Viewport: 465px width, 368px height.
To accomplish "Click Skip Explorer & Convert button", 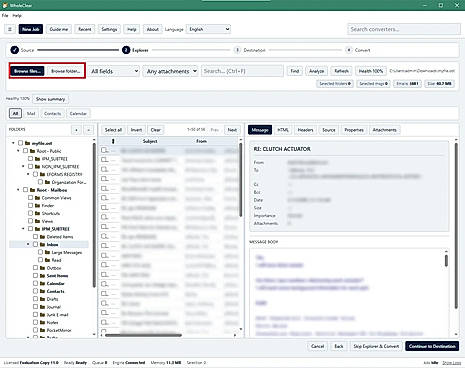I will coord(376,346).
